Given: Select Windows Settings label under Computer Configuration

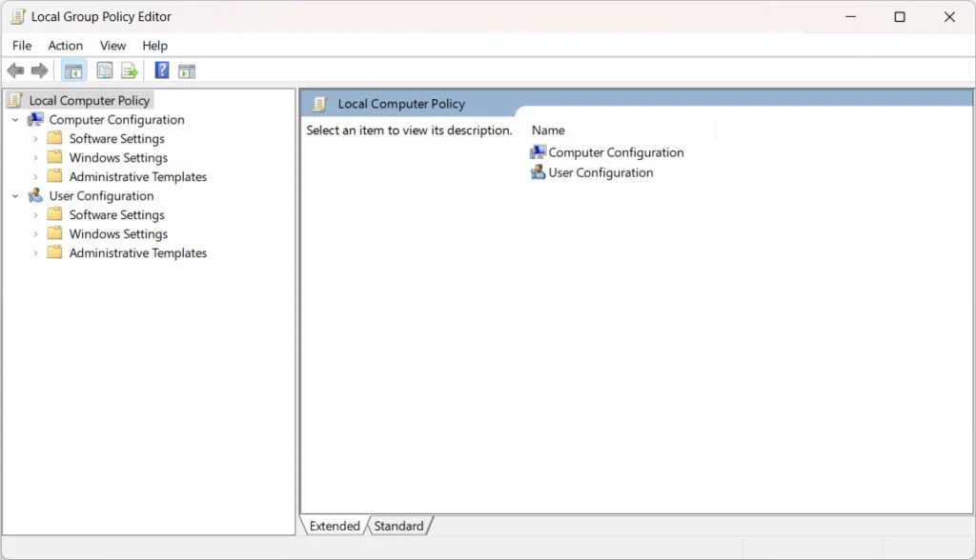Looking at the screenshot, I should click(x=118, y=158).
